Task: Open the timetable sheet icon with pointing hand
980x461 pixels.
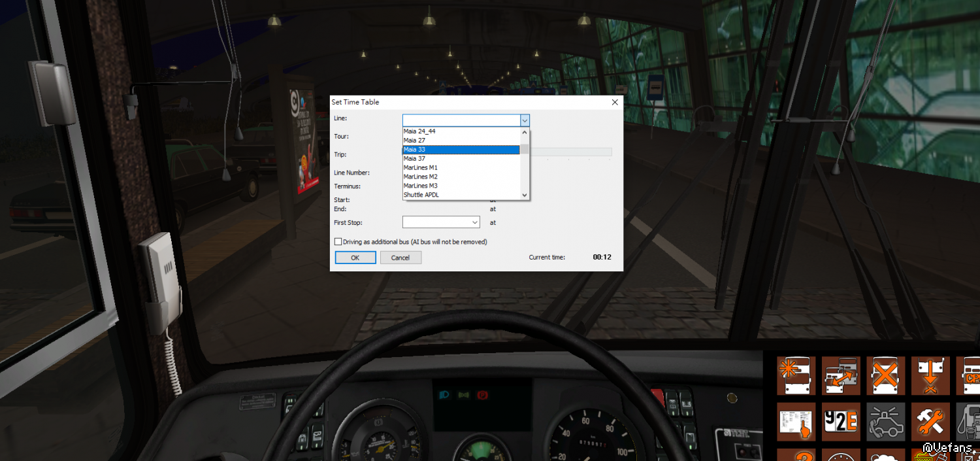Action: (x=796, y=422)
